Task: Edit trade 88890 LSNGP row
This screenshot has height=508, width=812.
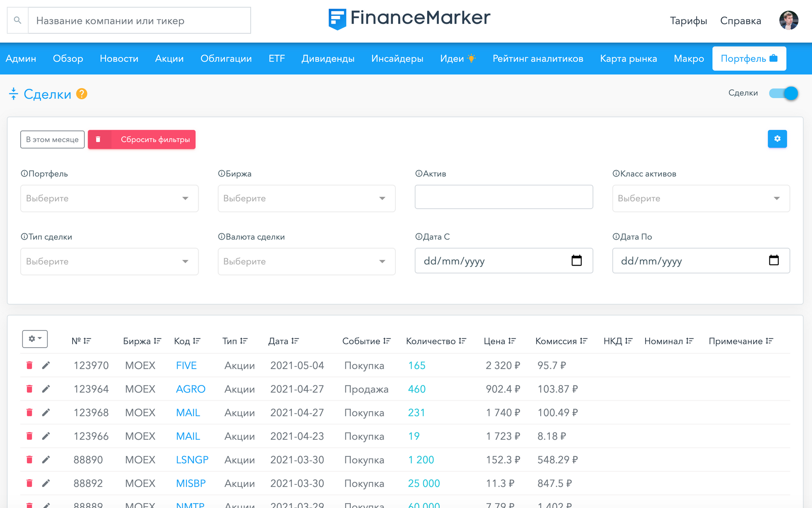Action: [x=46, y=459]
